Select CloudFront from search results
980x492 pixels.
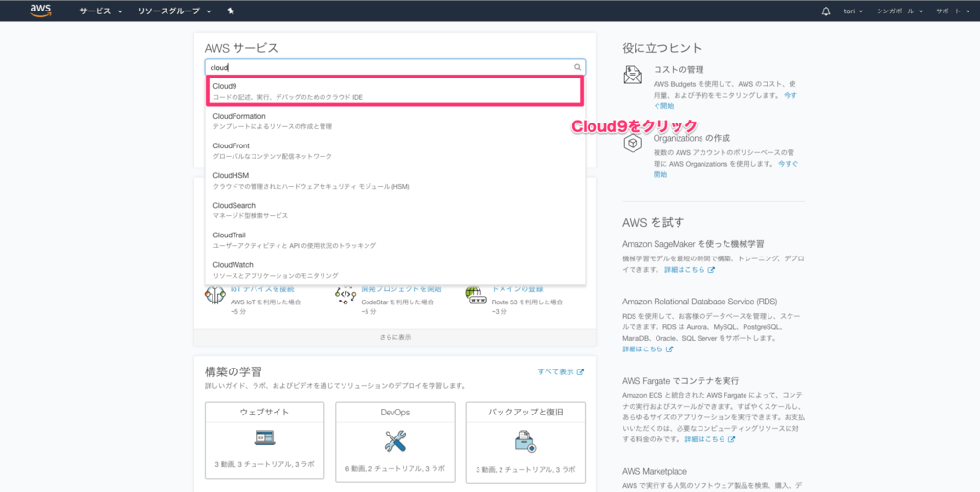click(394, 150)
